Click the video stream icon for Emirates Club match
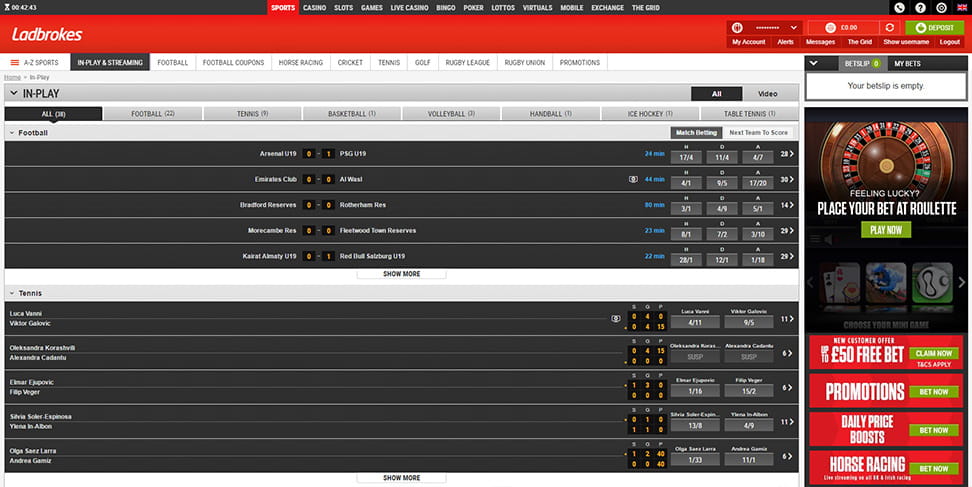This screenshot has height=487, width=972. [x=633, y=179]
